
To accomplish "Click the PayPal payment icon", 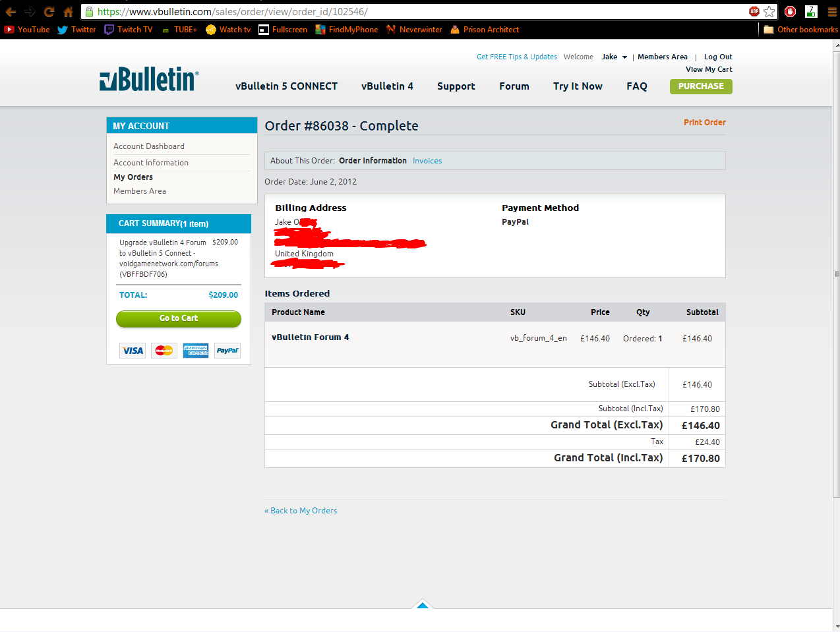I will pyautogui.click(x=227, y=351).
